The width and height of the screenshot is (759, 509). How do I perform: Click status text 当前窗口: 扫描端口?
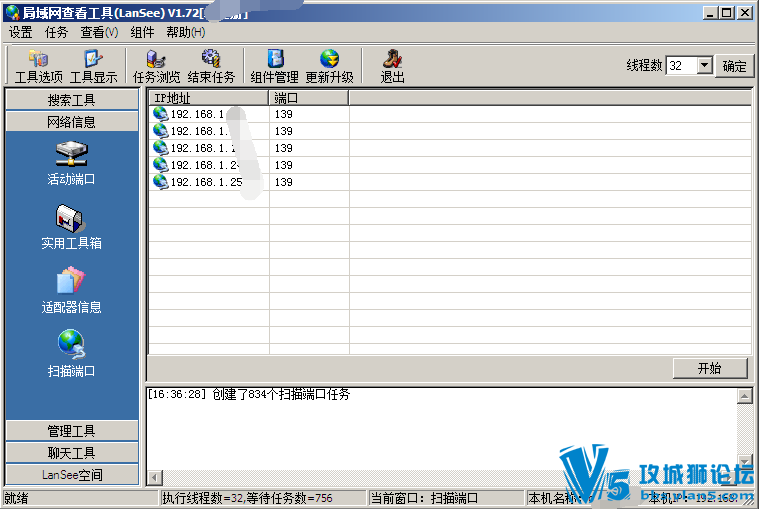[424, 498]
